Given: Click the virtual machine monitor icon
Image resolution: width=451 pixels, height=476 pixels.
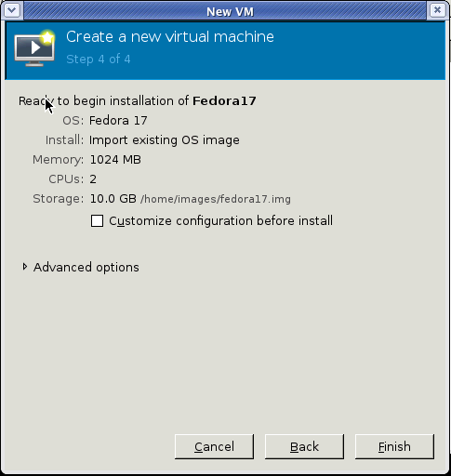Looking at the screenshot, I should [34, 48].
